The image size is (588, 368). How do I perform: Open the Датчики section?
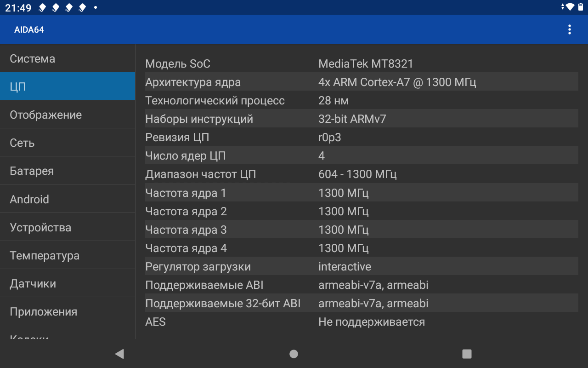tap(68, 284)
